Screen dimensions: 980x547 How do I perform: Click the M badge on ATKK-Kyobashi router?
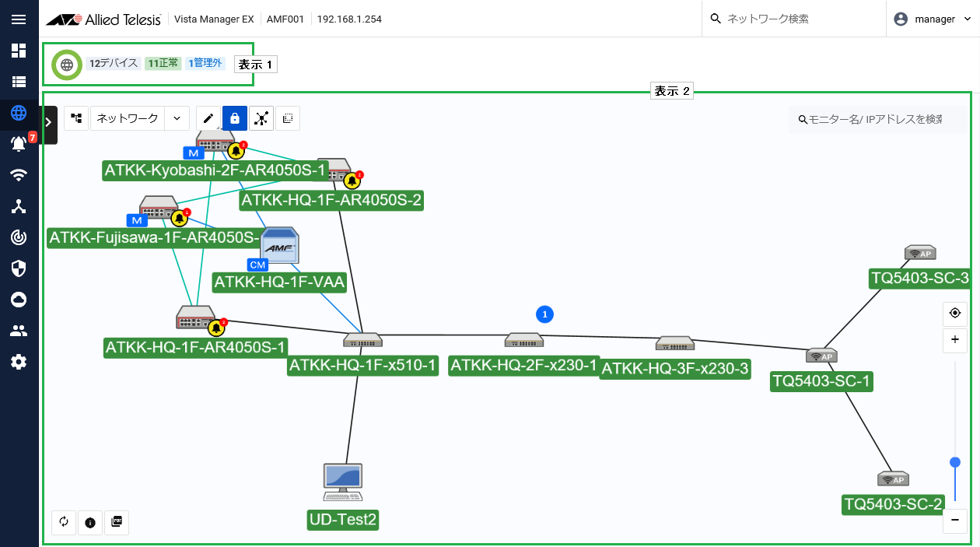coord(194,153)
